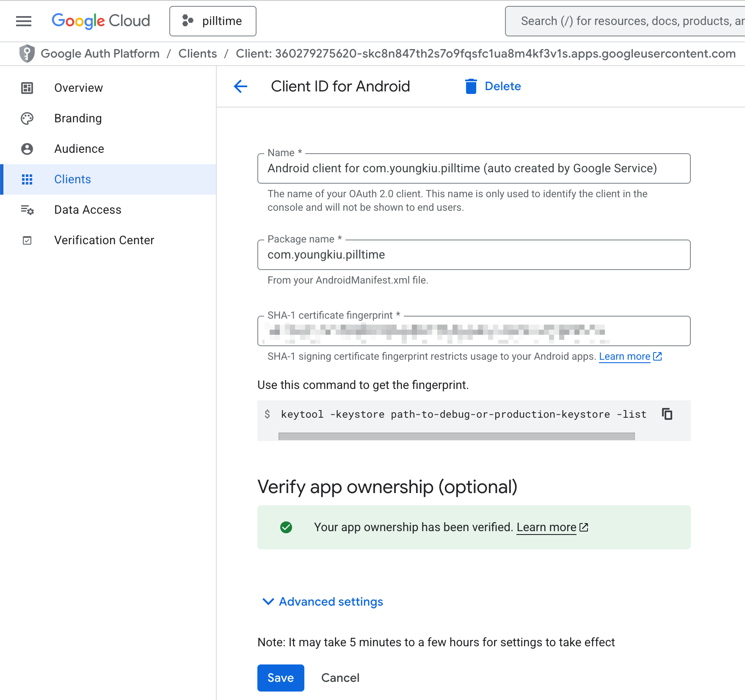Open the Verification Center sidebar item
This screenshot has width=745, height=700.
pos(108,240)
